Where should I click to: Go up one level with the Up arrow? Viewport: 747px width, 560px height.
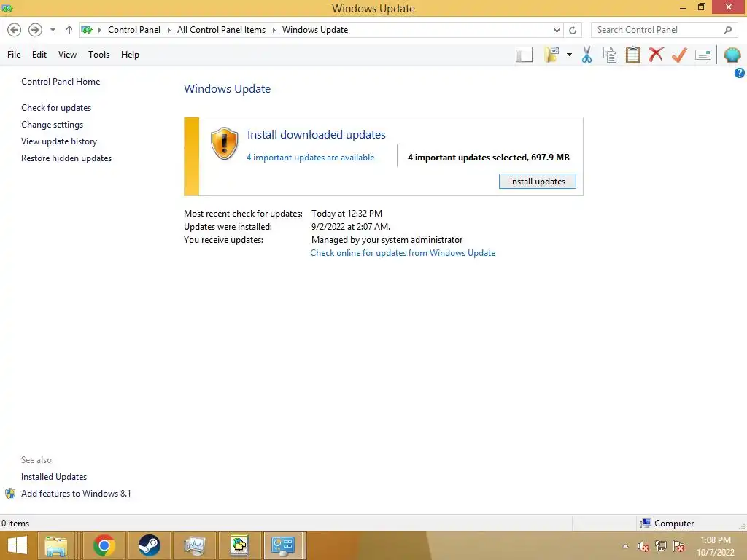point(69,30)
